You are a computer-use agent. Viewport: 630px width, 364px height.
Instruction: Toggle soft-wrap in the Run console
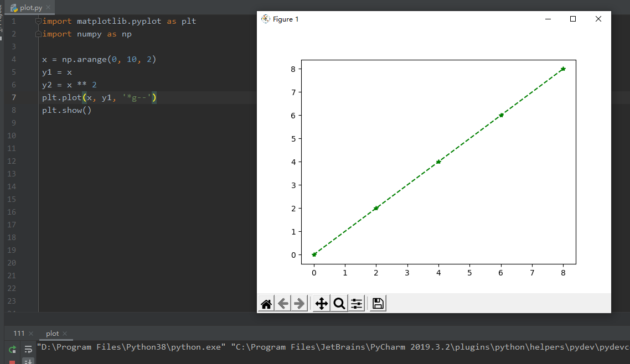tap(27, 349)
